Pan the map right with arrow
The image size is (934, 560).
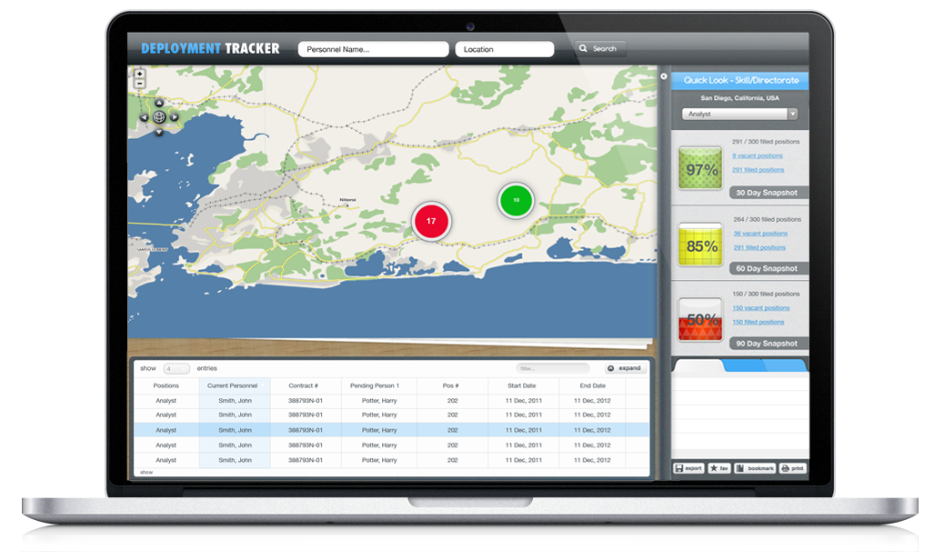[x=174, y=117]
